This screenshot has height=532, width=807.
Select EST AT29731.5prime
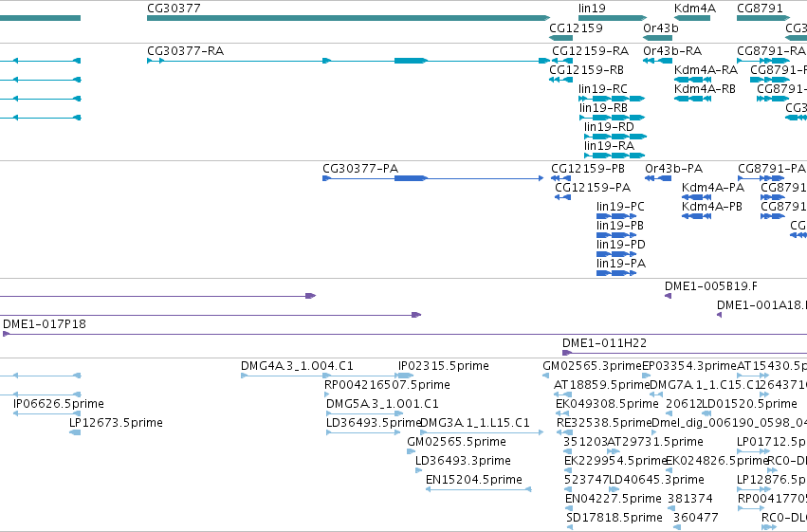(655, 442)
